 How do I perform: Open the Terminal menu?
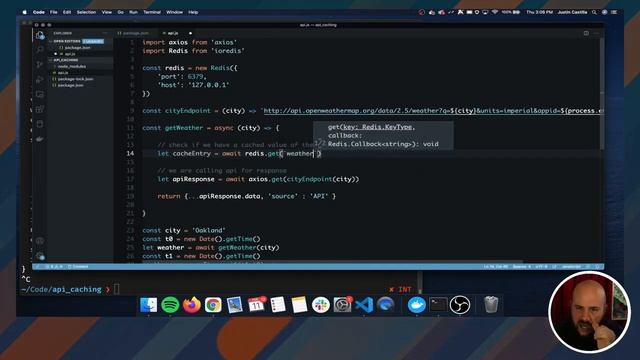pyautogui.click(x=152, y=12)
